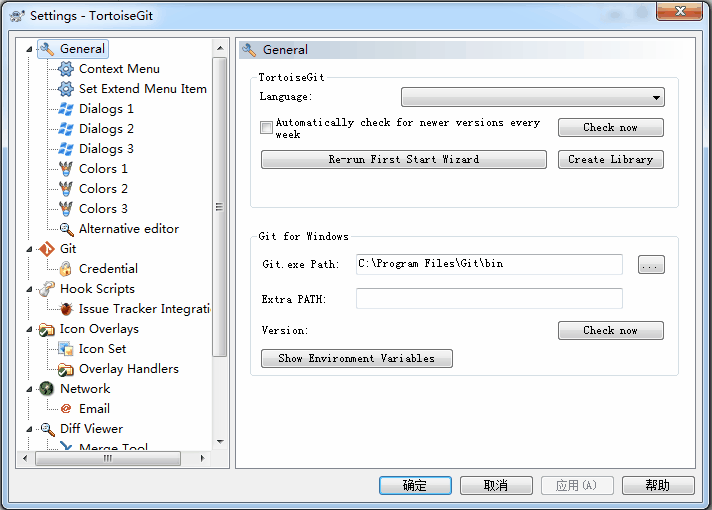Viewport: 712px width, 510px height.
Task: Go to Dialogs 1 settings
Action: point(106,109)
